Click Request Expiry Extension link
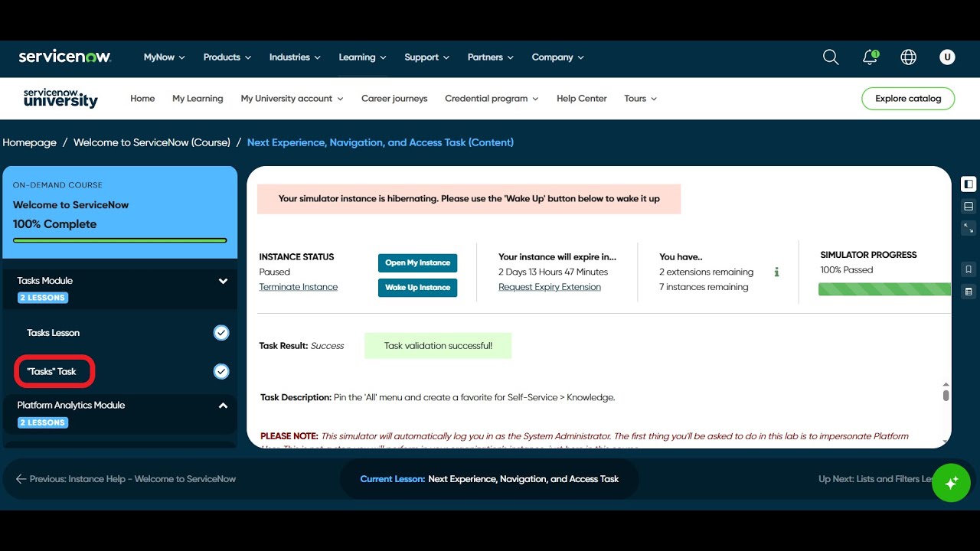This screenshot has height=551, width=980. [x=550, y=287]
